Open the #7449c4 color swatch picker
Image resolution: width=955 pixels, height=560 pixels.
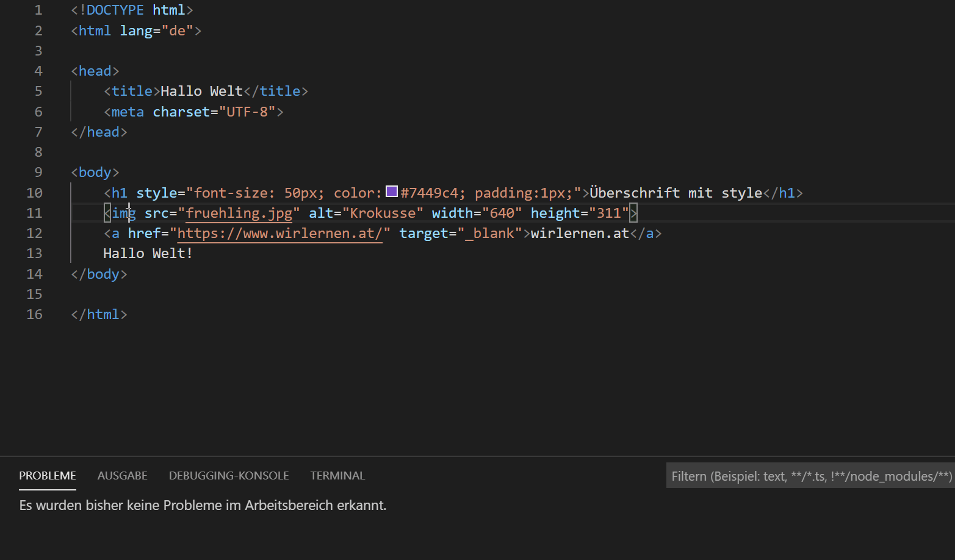click(392, 192)
